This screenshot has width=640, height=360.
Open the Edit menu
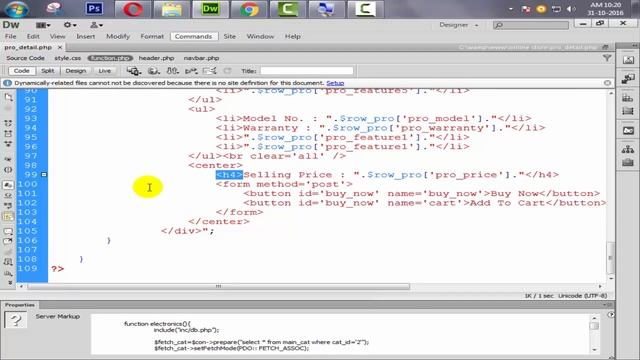[33, 36]
